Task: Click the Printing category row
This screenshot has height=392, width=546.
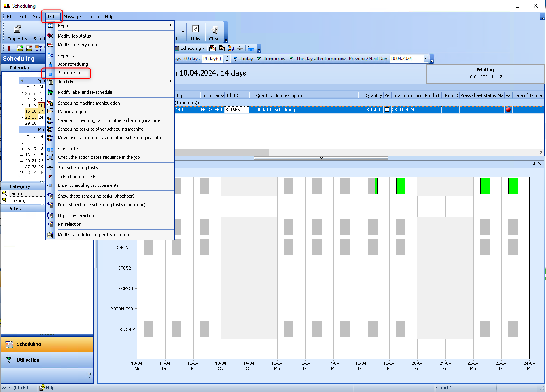Action: [x=24, y=194]
